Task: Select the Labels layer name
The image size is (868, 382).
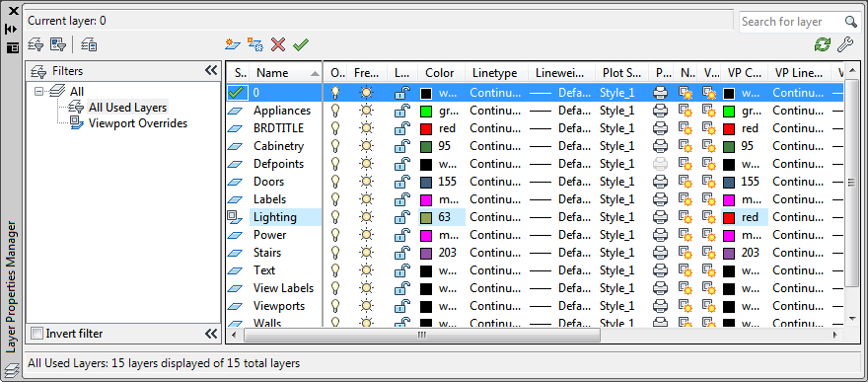Action: coord(269,199)
